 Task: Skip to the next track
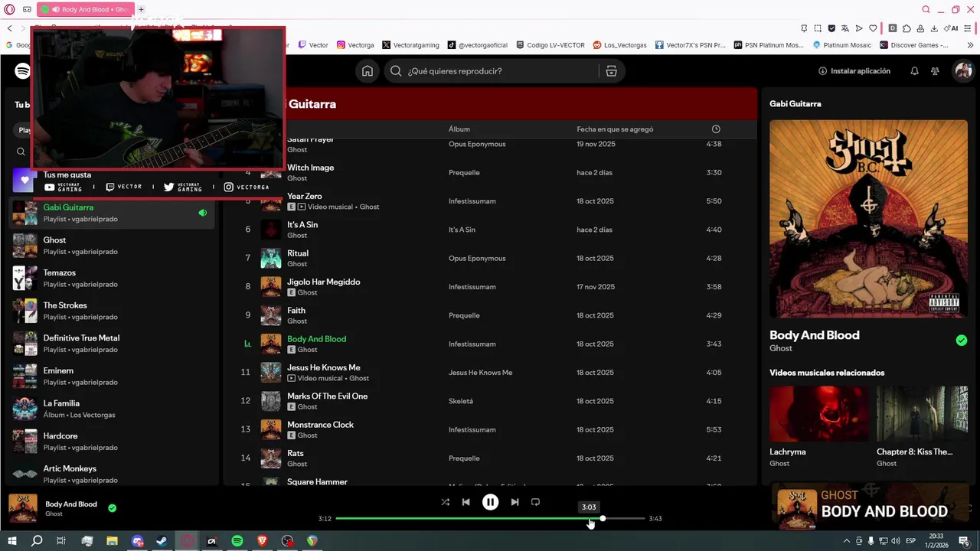[x=514, y=502]
